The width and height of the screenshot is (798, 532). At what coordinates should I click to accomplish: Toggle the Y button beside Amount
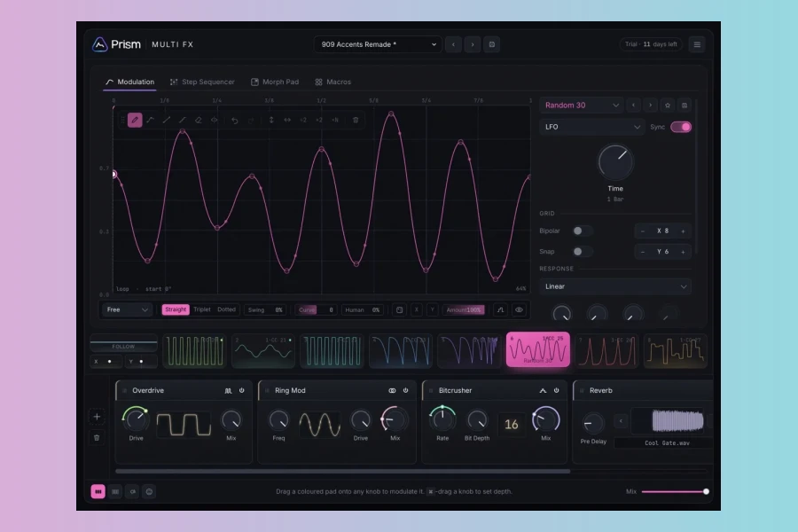pyautogui.click(x=432, y=309)
